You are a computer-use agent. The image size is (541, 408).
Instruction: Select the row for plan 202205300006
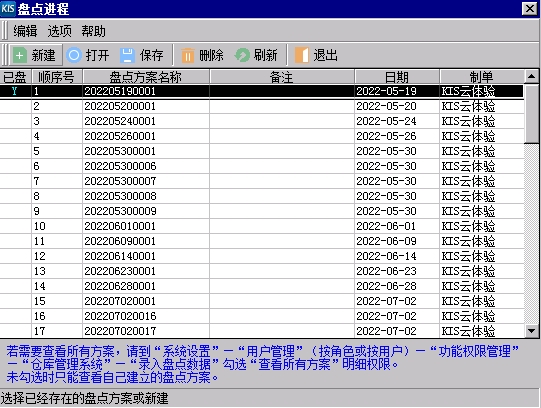pyautogui.click(x=262, y=166)
